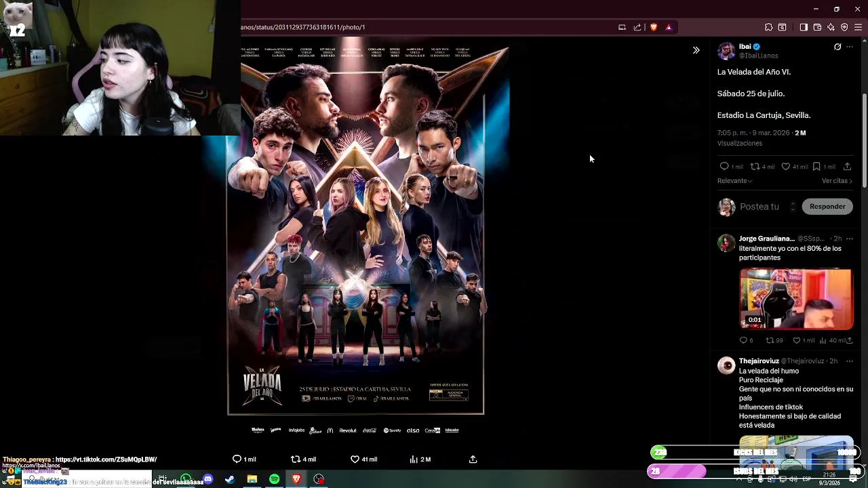868x488 pixels.
Task: Open Jorge Grauliana's profile name
Action: (x=766, y=239)
